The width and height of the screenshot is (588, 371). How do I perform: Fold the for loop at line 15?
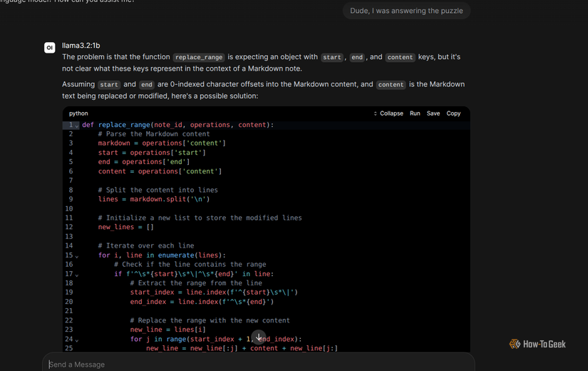77,256
